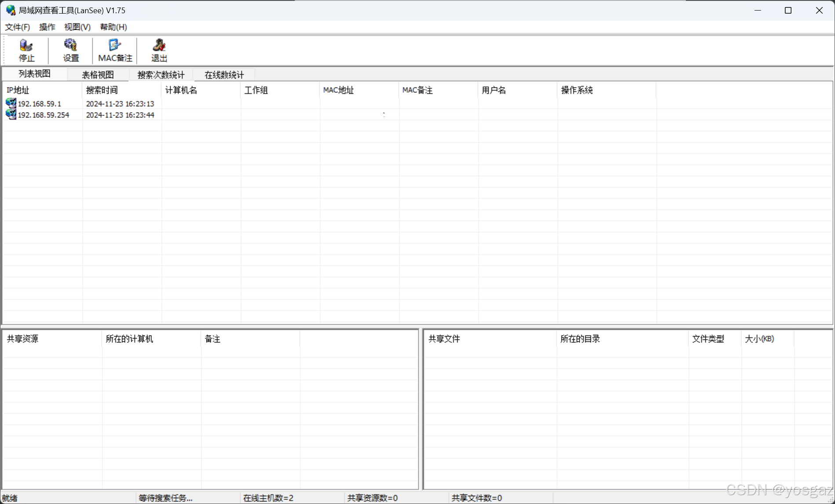Click the host icon for 192.168.59.1
835x504 pixels.
(11, 103)
